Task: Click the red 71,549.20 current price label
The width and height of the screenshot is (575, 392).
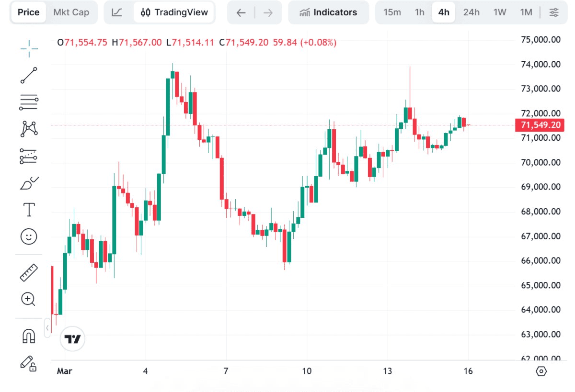Action: coord(539,125)
